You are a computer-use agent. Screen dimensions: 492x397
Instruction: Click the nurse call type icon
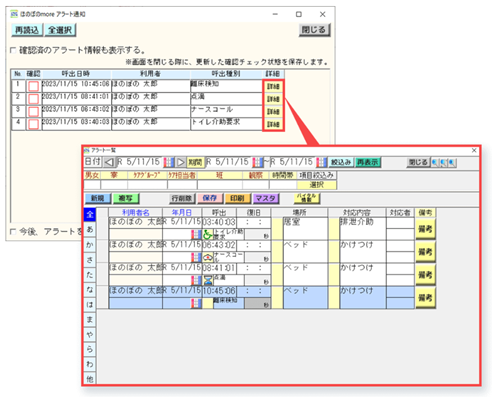pyautogui.click(x=208, y=257)
